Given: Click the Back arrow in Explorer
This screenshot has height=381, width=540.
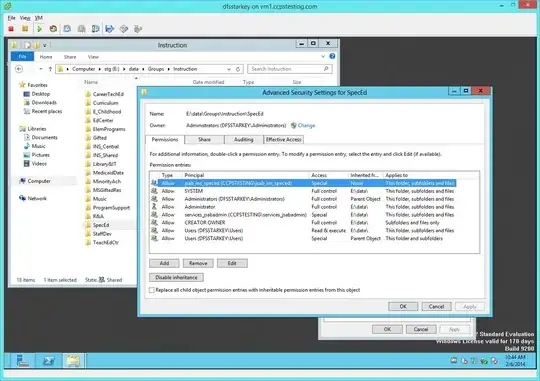Looking at the screenshot, I should click(19, 69).
